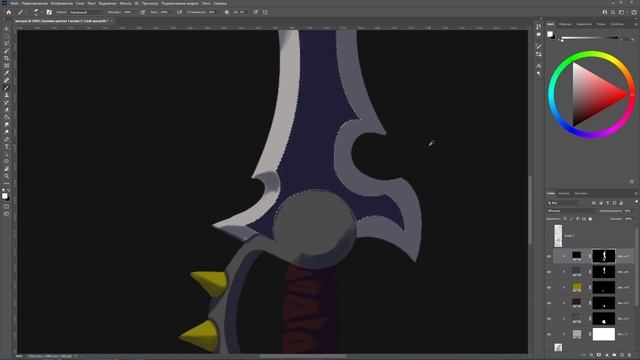Screen dimensions: 640x360
Task: Select the Lasso tool
Action: tap(6, 44)
